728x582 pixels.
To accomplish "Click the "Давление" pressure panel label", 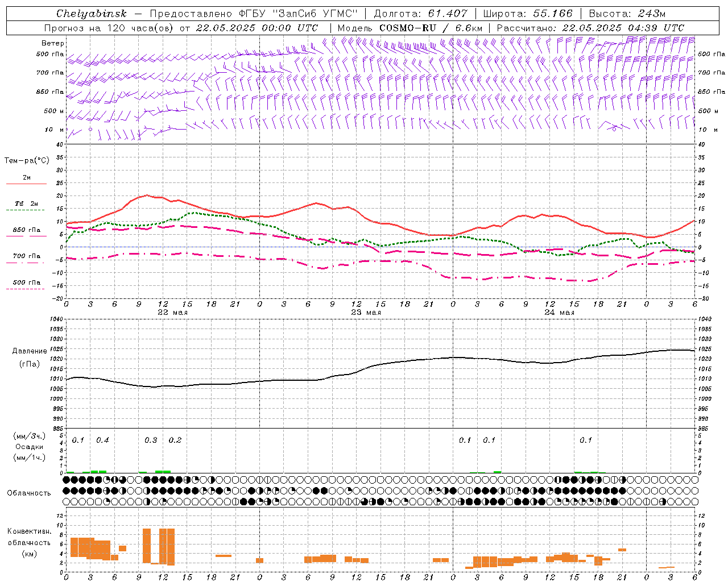I will point(30,351).
